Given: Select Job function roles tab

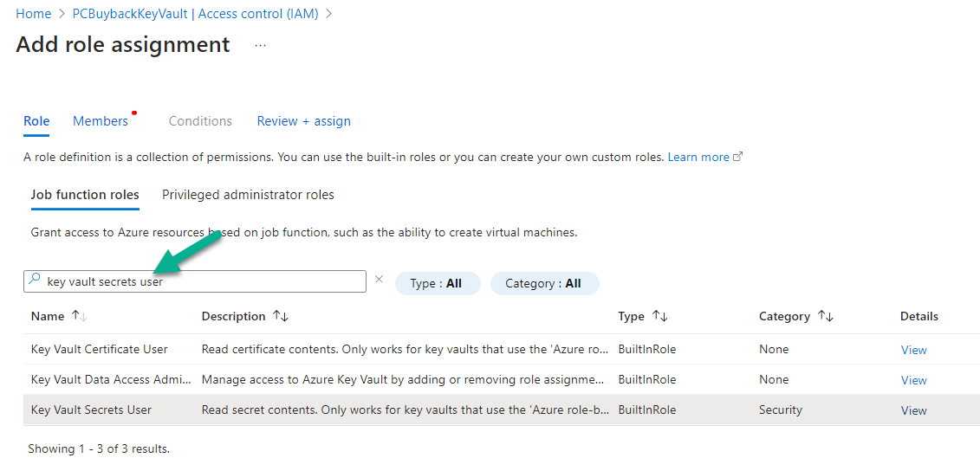Looking at the screenshot, I should coord(85,195).
